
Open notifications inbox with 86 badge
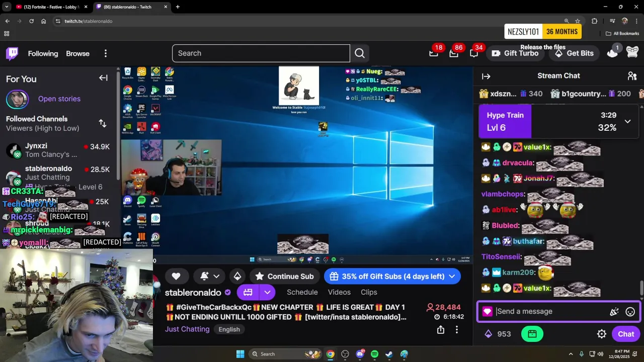pos(454,53)
